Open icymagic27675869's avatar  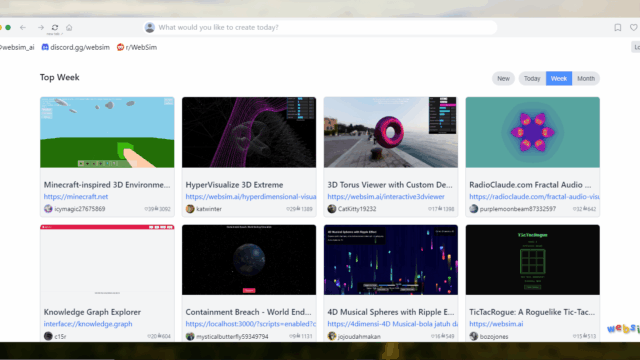coord(48,209)
